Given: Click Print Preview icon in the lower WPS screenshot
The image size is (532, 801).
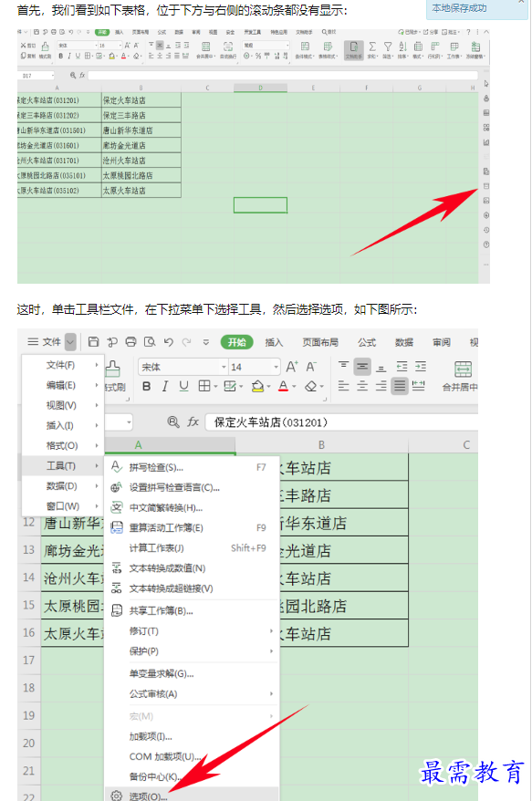Looking at the screenshot, I should 150,342.
